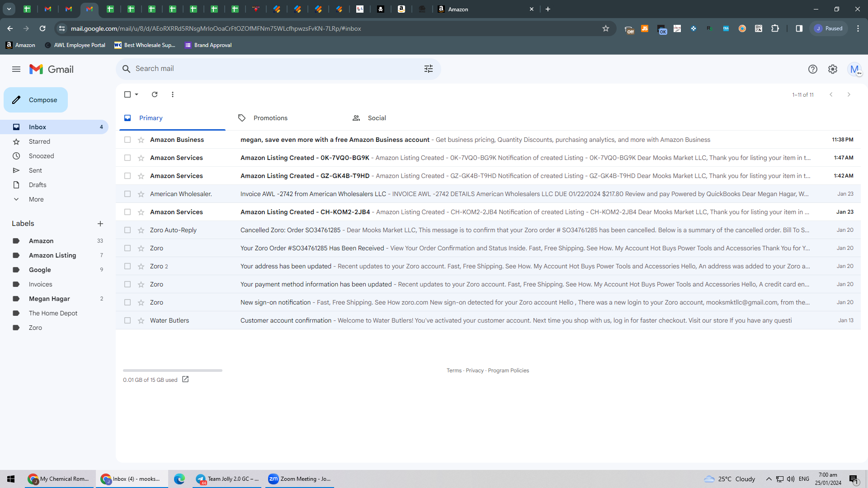
Task: Select Water Butlers email checkbox
Action: pyautogui.click(x=127, y=321)
